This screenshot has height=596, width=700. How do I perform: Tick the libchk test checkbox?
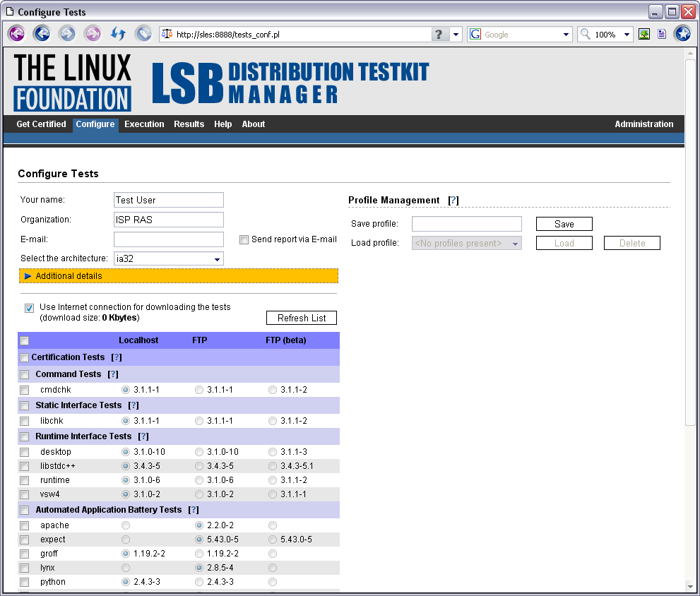pos(25,421)
